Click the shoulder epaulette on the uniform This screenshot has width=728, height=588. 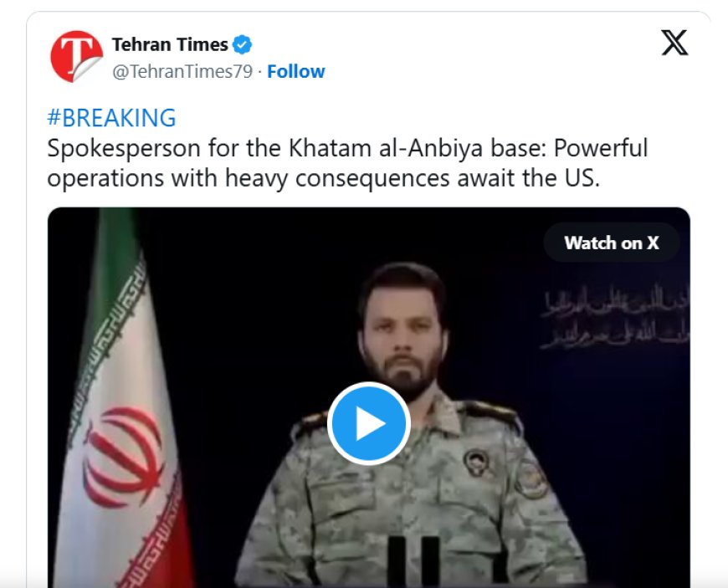[x=493, y=412]
